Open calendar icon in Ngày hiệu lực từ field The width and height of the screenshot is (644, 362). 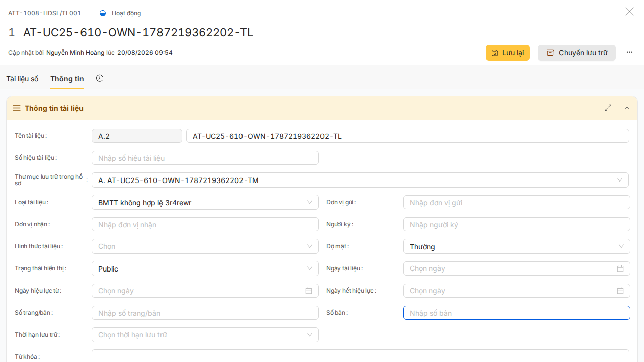click(309, 291)
